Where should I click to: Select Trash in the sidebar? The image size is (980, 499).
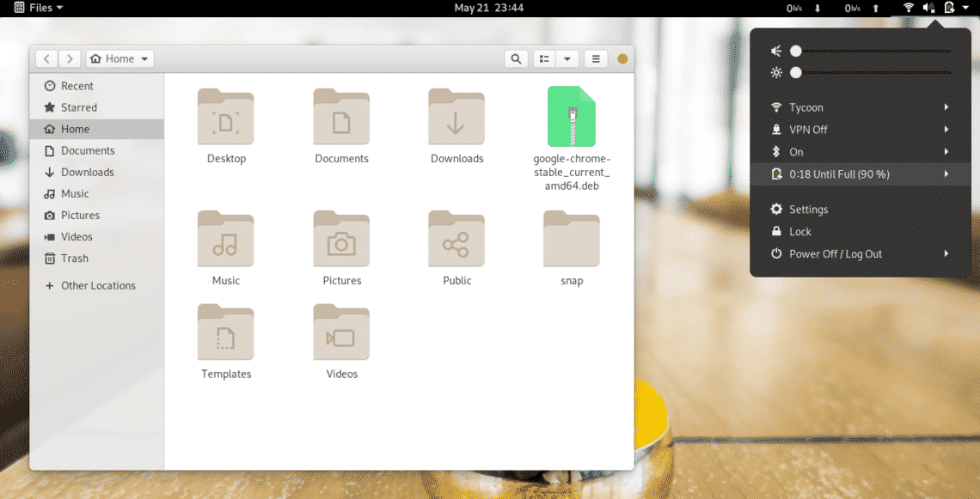pos(73,258)
